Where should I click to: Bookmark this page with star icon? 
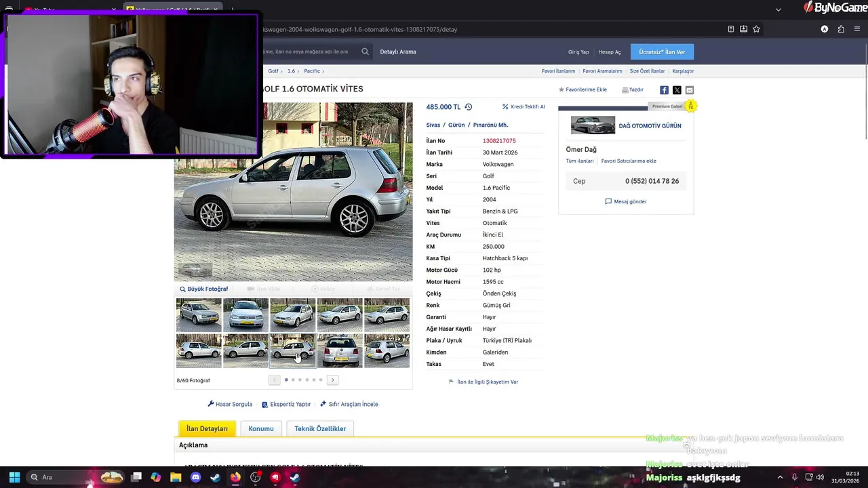click(756, 29)
